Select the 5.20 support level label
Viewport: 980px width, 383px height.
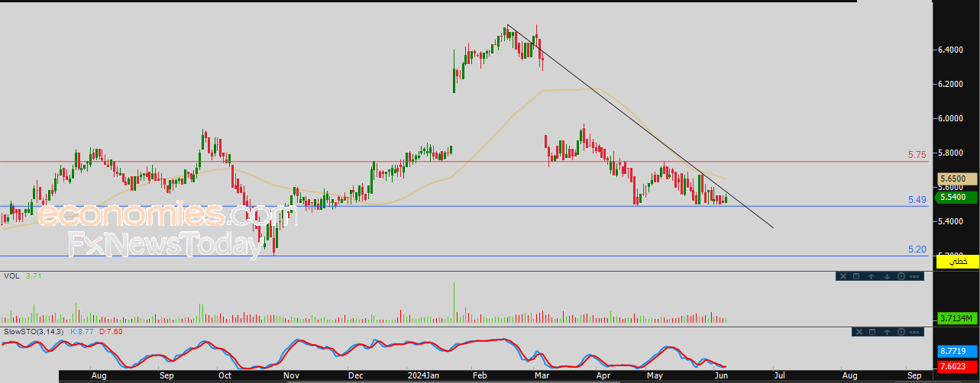pyautogui.click(x=917, y=249)
